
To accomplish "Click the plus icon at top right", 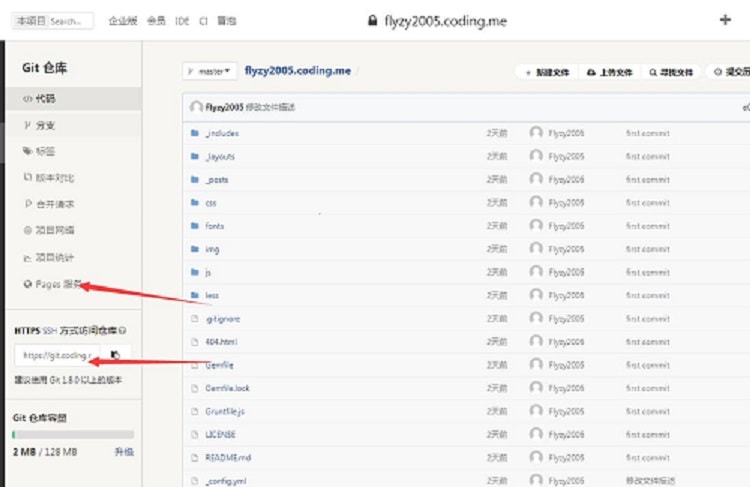I will coord(725,20).
